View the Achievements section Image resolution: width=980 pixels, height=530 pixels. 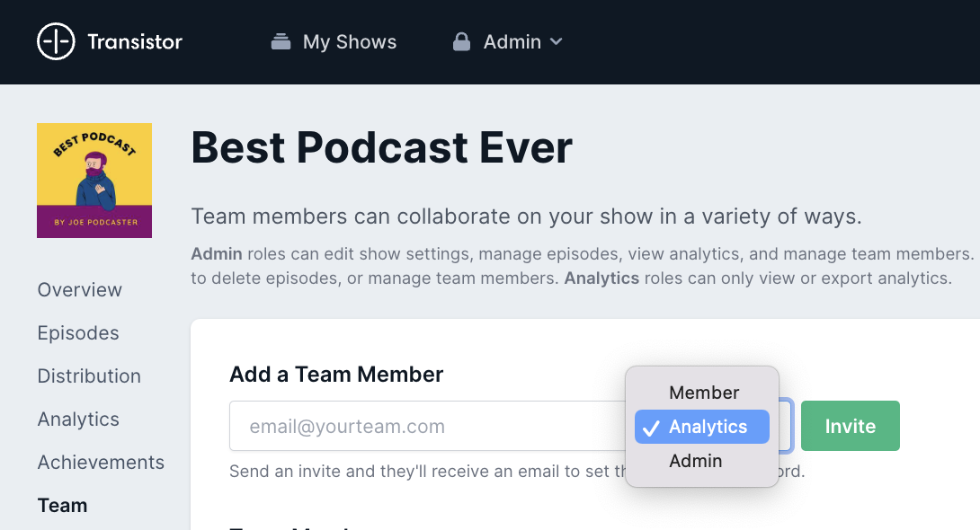click(101, 463)
